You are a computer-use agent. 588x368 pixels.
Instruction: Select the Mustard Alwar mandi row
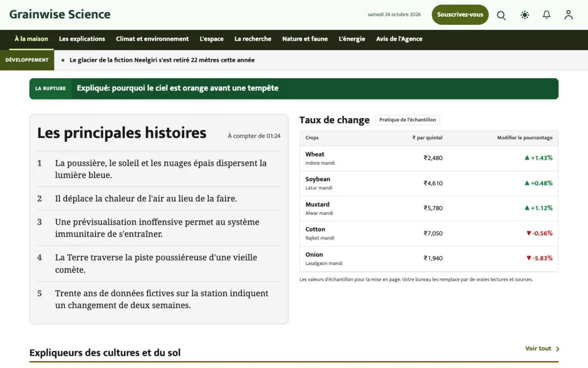tap(429, 208)
